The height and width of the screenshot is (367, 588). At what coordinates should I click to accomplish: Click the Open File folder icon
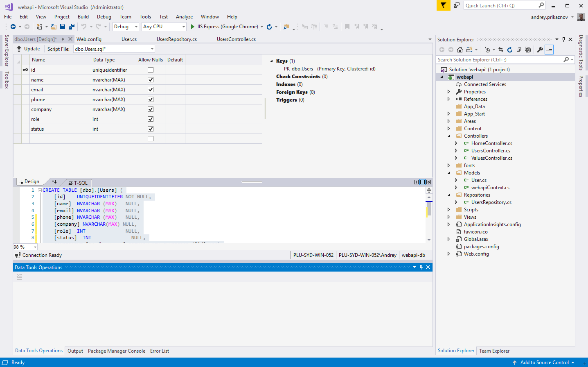click(x=54, y=27)
